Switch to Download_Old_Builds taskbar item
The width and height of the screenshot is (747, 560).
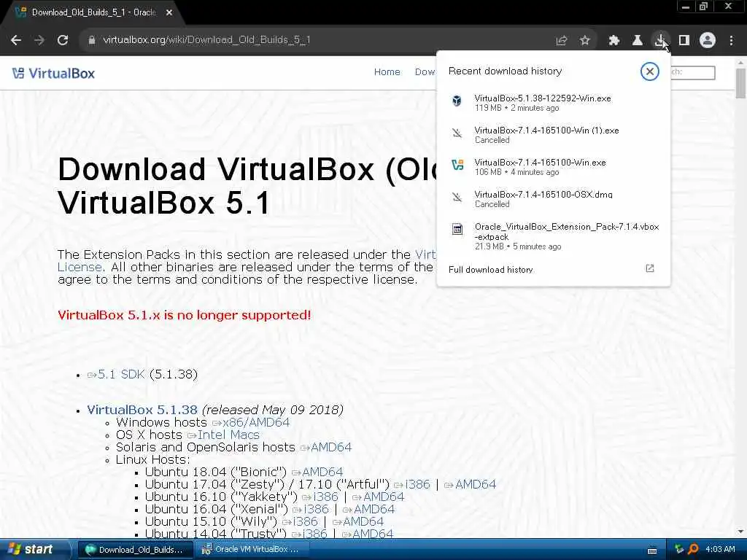click(x=135, y=550)
